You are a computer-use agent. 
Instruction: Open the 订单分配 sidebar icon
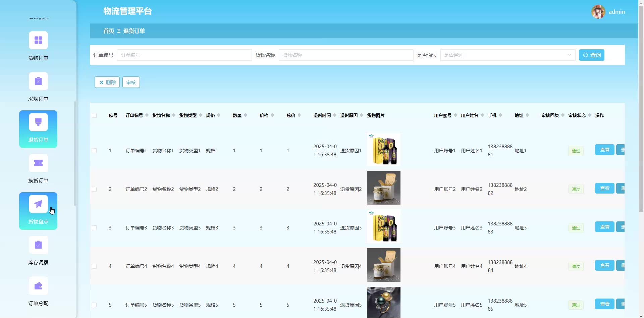point(38,286)
